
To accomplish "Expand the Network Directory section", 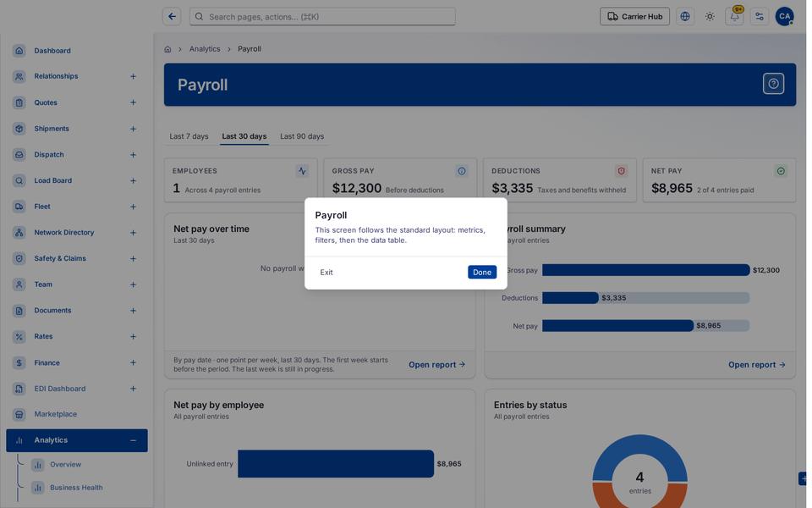I will (133, 232).
